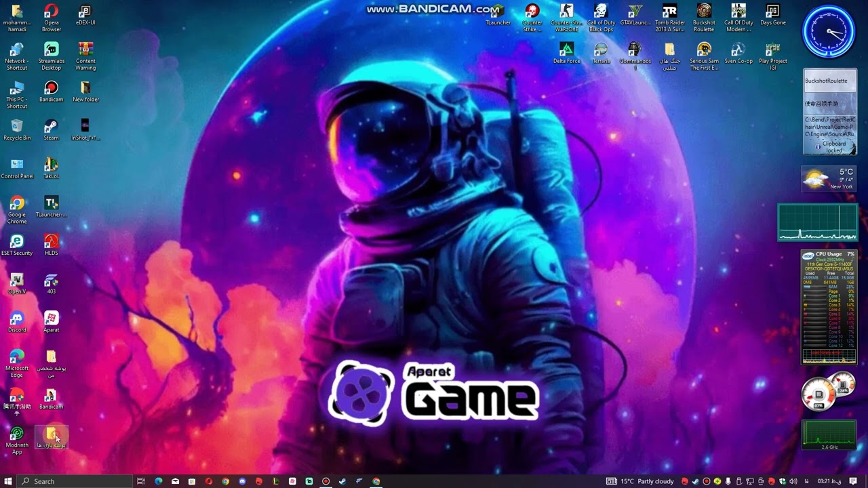Select the Steam desktop shortcut
Viewport: 868px width, 488px height.
pos(51,129)
